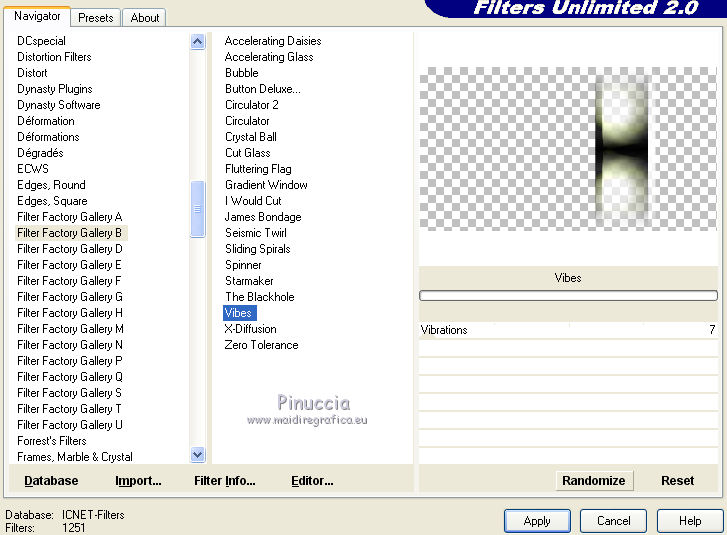Click the category list scroll down arrow
This screenshot has width=727, height=535.
pos(198,455)
